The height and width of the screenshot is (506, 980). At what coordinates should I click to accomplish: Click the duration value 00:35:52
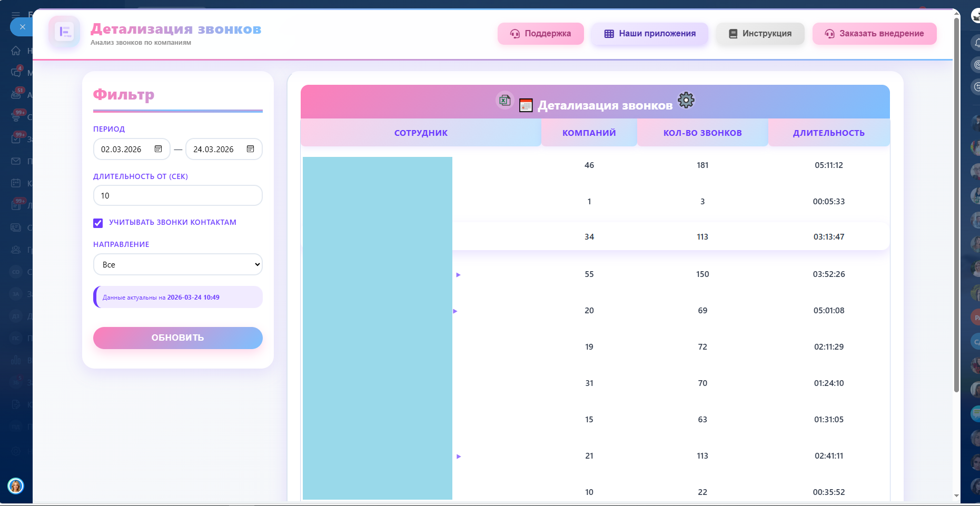[829, 492]
